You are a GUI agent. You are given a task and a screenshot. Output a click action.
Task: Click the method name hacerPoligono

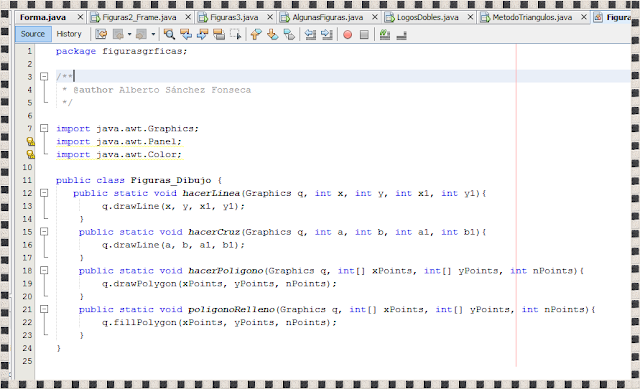coord(226,270)
